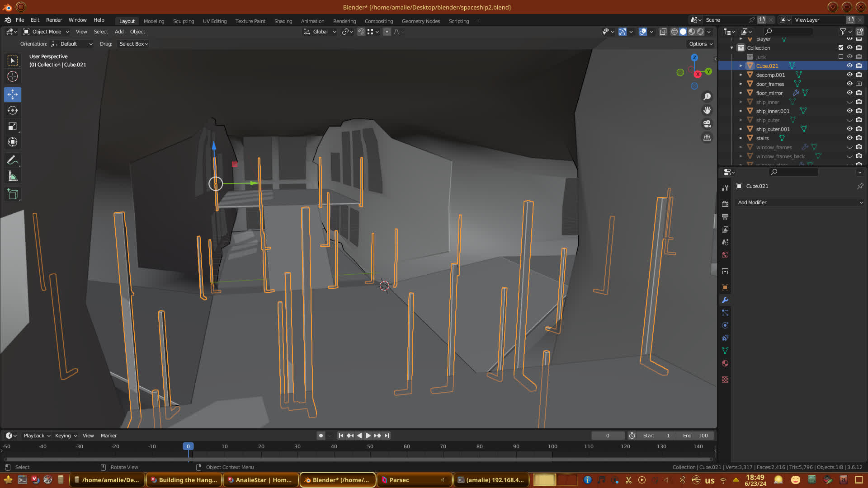Hide stairs object in viewport
The width and height of the screenshot is (868, 488).
[x=849, y=138]
